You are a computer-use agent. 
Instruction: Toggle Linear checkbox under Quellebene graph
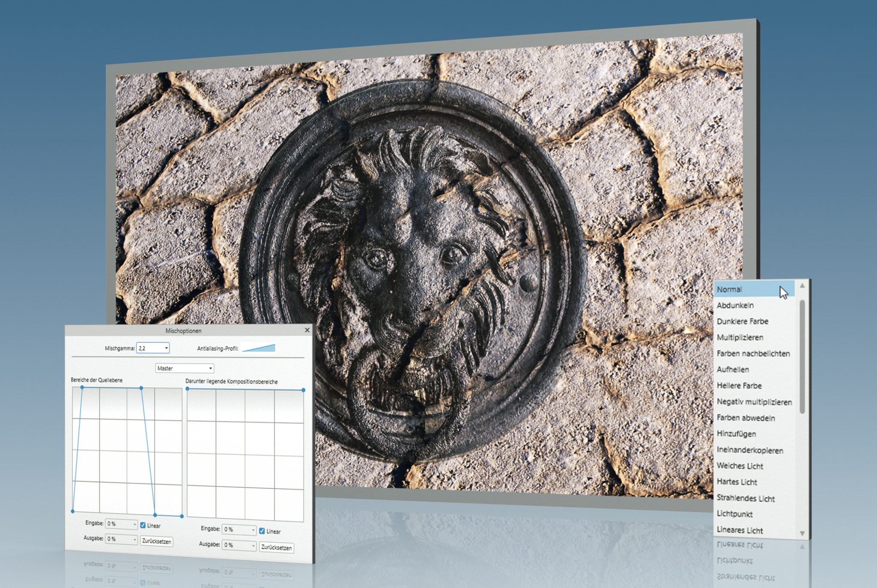[143, 525]
